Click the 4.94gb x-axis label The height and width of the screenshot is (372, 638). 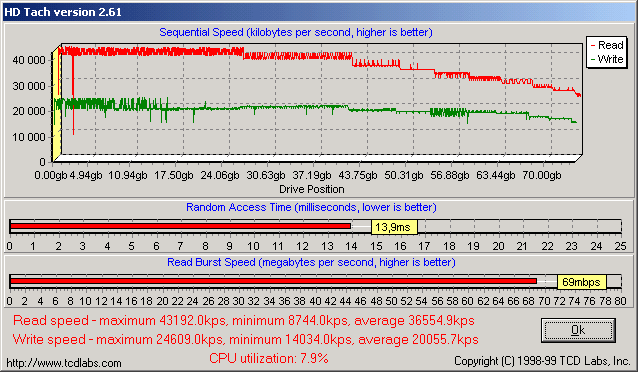pyautogui.click(x=85, y=175)
